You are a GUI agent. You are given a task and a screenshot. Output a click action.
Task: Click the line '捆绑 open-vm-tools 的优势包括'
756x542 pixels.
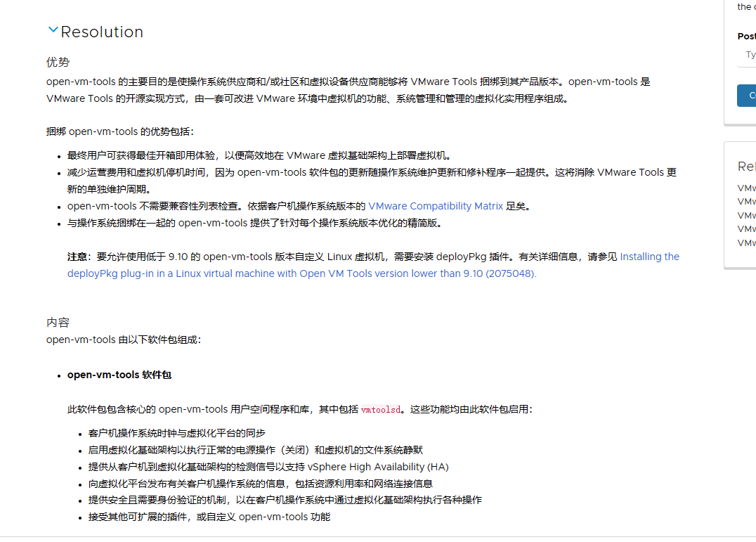tap(120, 131)
